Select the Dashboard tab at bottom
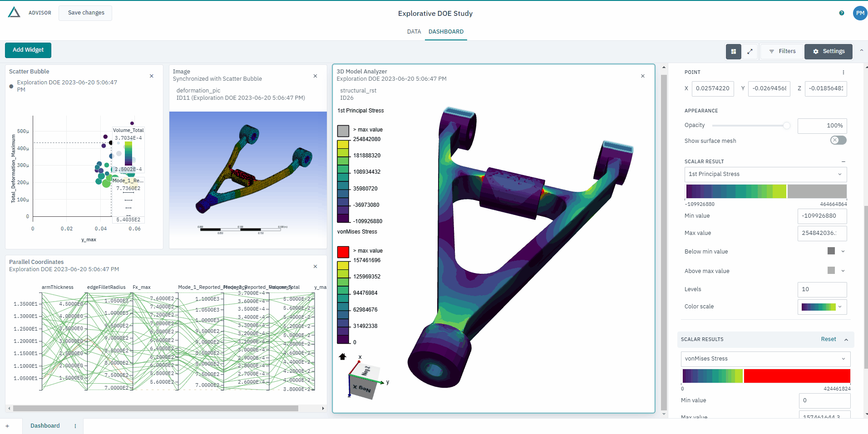 click(45, 426)
